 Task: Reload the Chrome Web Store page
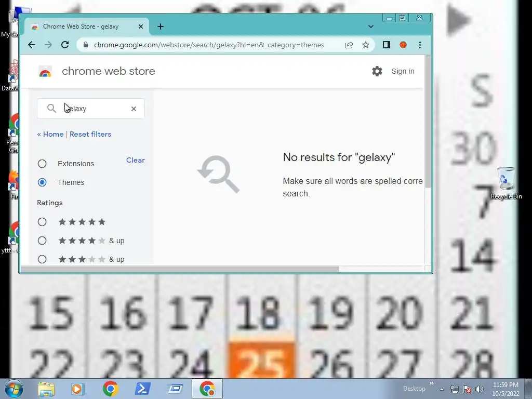65,45
